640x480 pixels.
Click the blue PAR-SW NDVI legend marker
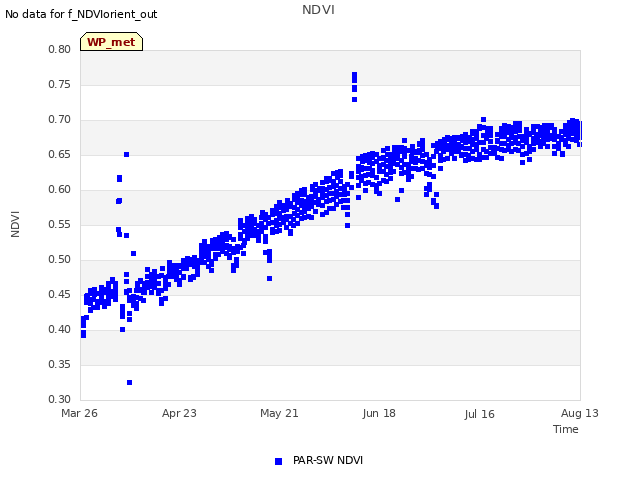tap(278, 461)
